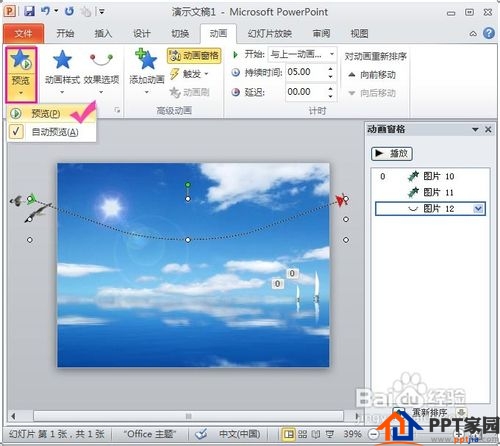The width and height of the screenshot is (500, 446).
Task: Click the 预览 button dropdown arrow
Action: [21, 93]
